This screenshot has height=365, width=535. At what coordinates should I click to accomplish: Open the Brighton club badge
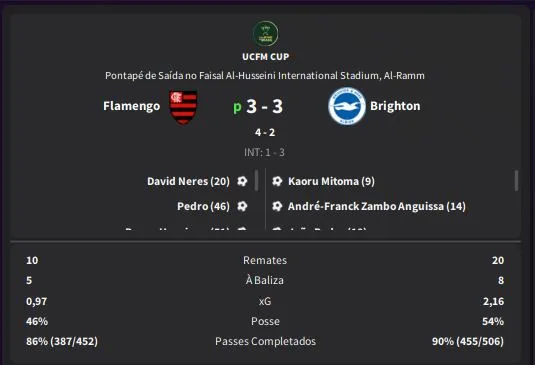347,106
